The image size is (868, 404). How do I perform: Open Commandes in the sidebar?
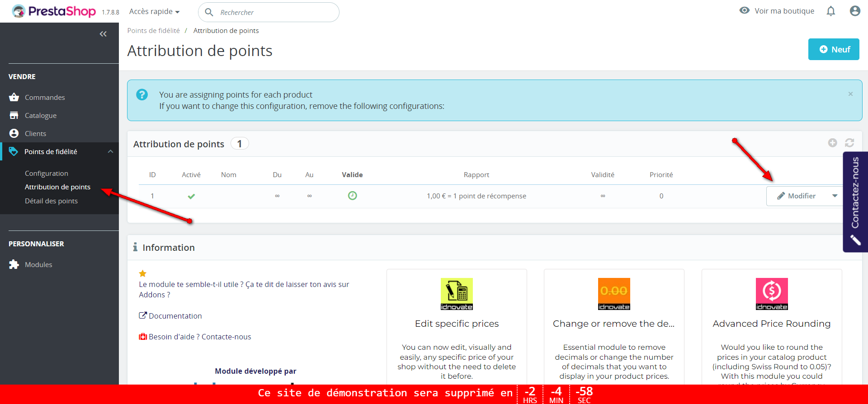45,97
